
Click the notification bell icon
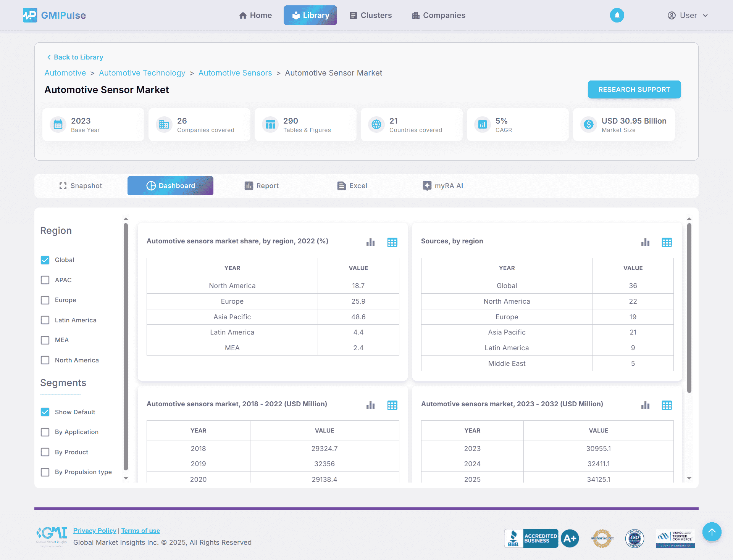tap(617, 15)
